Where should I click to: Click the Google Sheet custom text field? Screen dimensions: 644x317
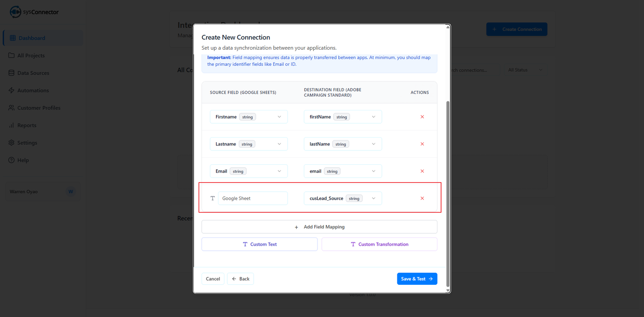click(x=253, y=198)
